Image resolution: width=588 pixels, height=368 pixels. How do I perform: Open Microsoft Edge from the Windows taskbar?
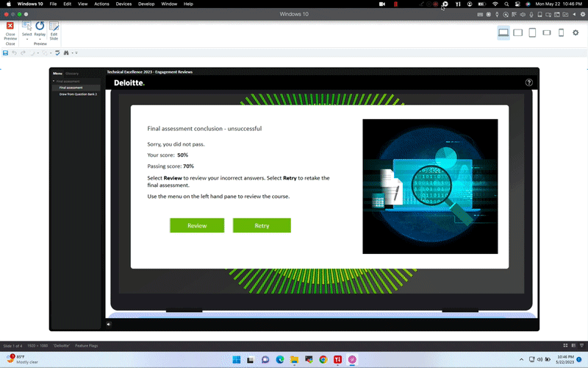(280, 360)
